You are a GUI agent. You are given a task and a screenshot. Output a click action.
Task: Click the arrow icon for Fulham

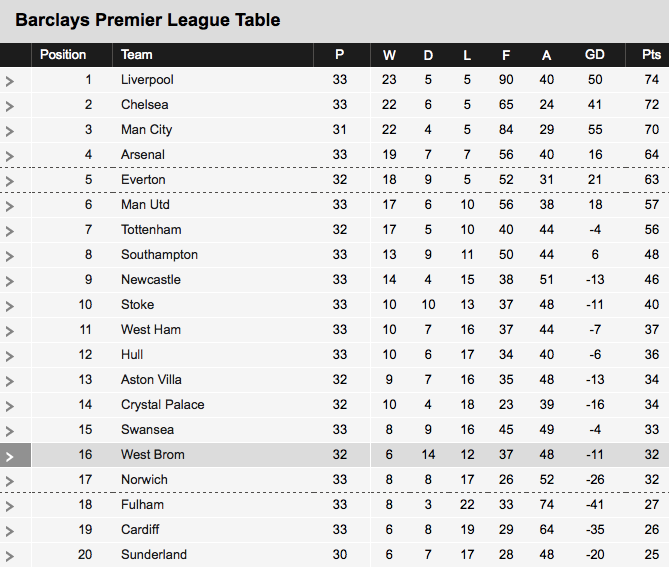[x=10, y=506]
